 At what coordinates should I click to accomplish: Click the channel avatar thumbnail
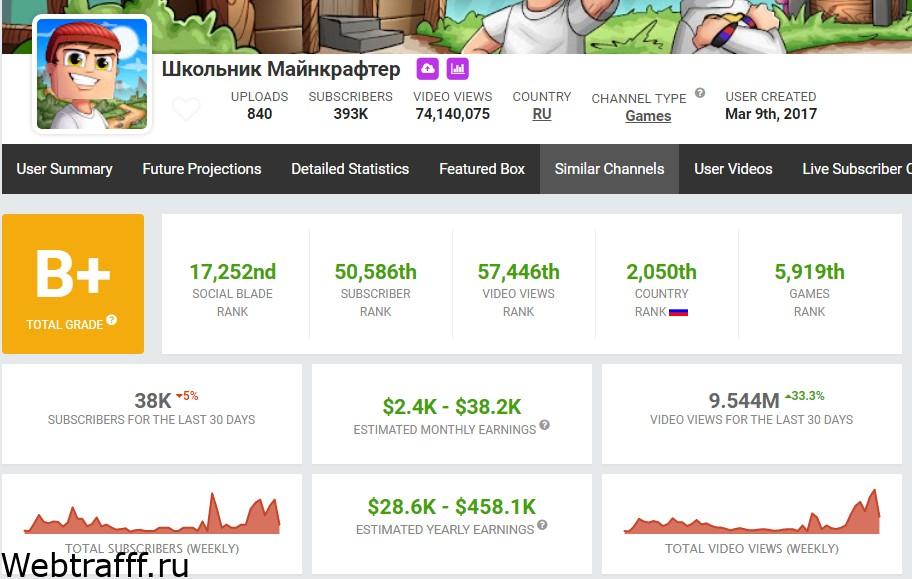click(92, 74)
